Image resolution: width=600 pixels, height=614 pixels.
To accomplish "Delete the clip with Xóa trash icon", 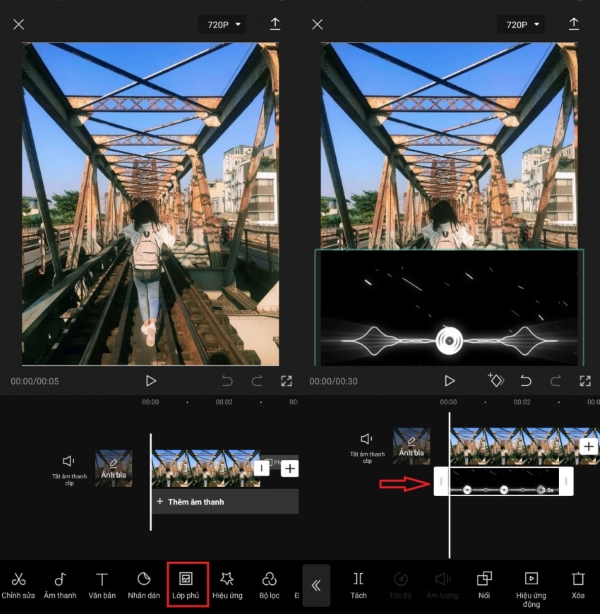I will pyautogui.click(x=578, y=584).
